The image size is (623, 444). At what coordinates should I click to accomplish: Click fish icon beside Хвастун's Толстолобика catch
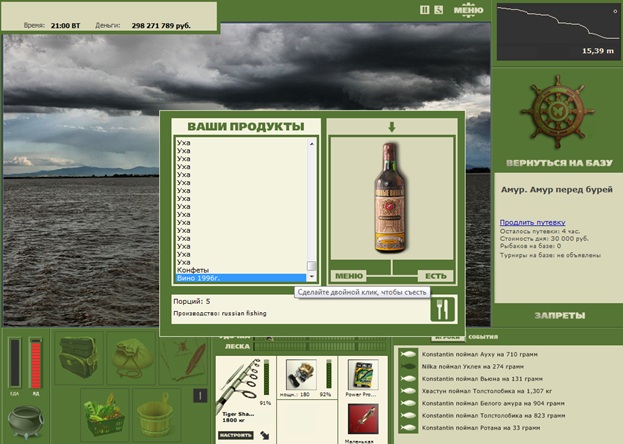coord(408,391)
